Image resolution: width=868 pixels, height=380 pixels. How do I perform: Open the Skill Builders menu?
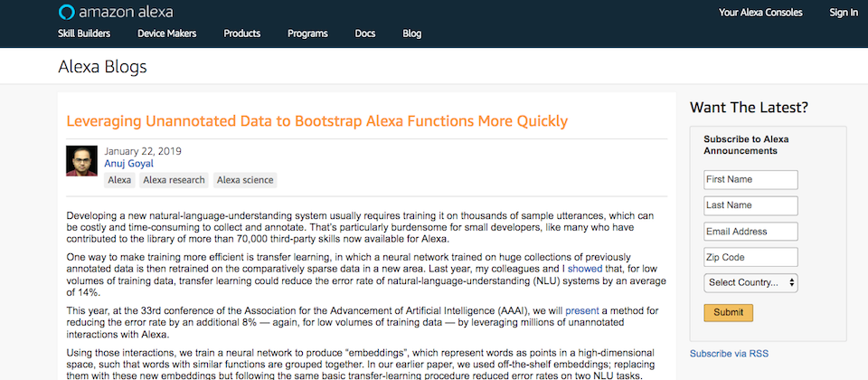pos(84,33)
